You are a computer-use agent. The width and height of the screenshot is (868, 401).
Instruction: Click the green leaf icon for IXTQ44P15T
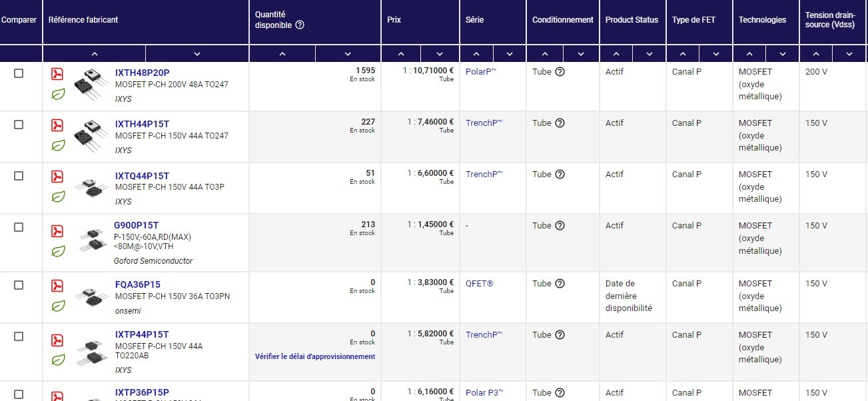pyautogui.click(x=59, y=197)
